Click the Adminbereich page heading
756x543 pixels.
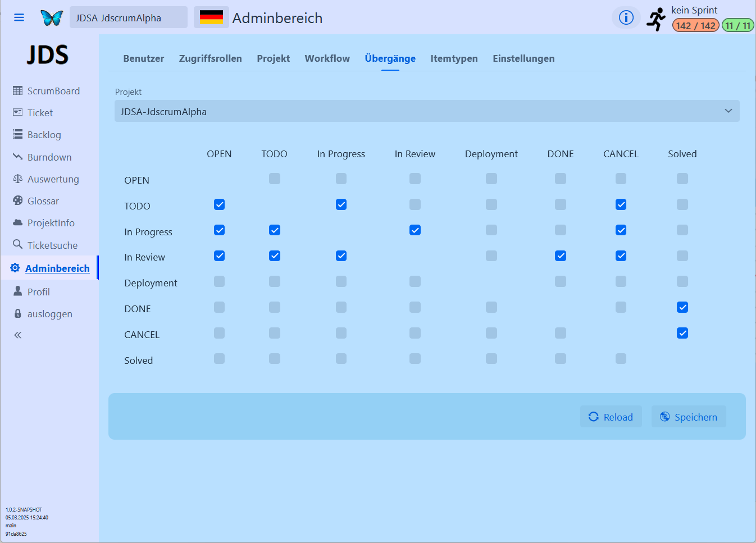click(277, 18)
